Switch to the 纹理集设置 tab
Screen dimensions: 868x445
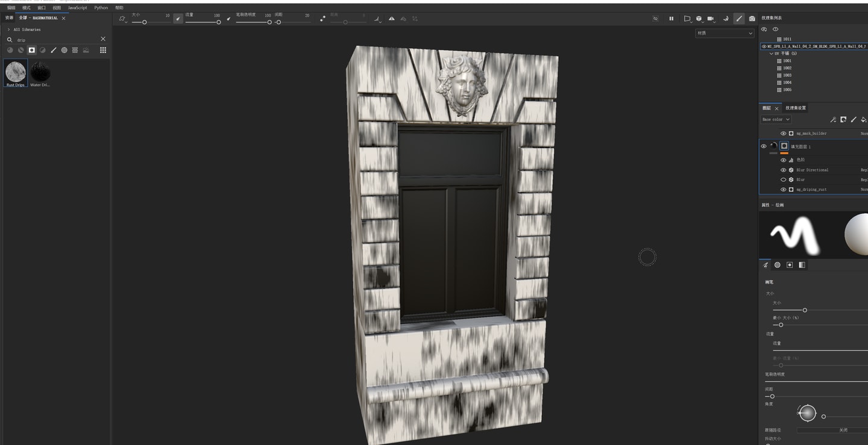coord(796,108)
